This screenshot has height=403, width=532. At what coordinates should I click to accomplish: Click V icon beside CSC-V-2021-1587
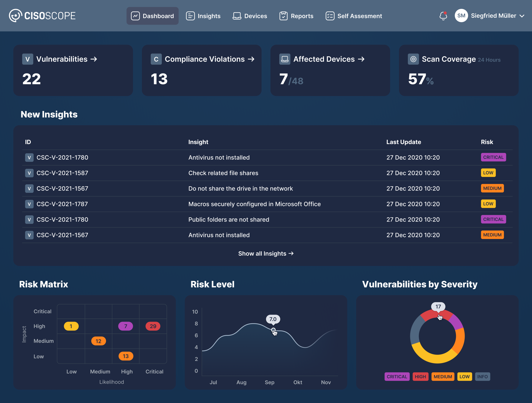click(29, 173)
